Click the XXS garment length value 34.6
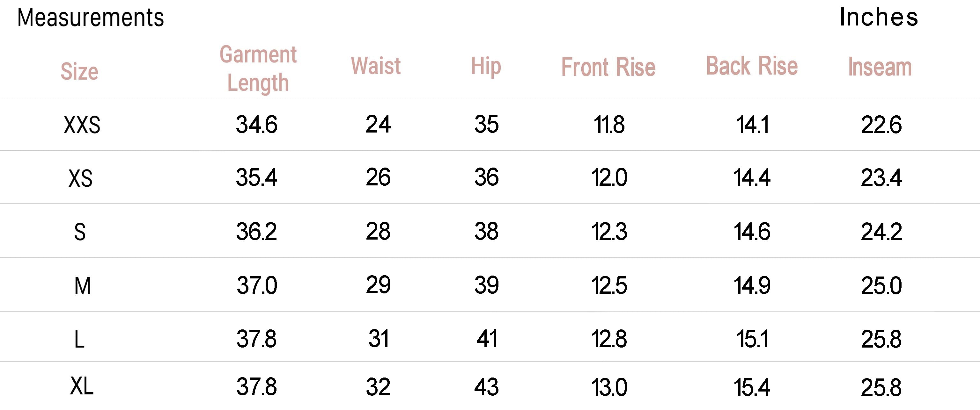 [256, 125]
